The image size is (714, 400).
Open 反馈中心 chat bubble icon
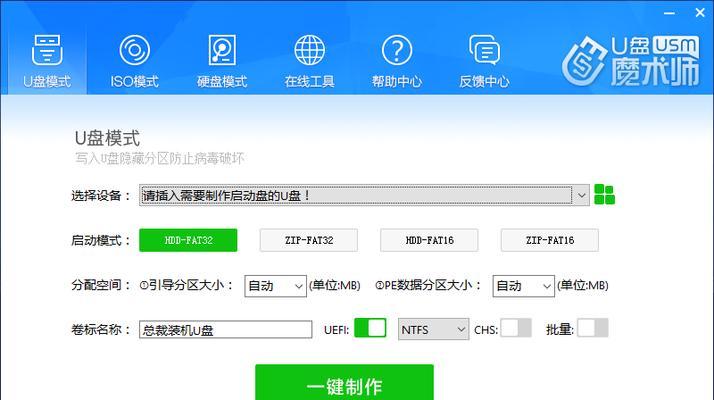tap(484, 50)
